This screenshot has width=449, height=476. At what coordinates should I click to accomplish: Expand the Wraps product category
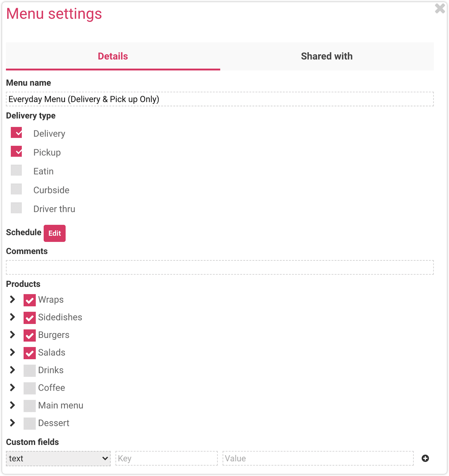12,299
